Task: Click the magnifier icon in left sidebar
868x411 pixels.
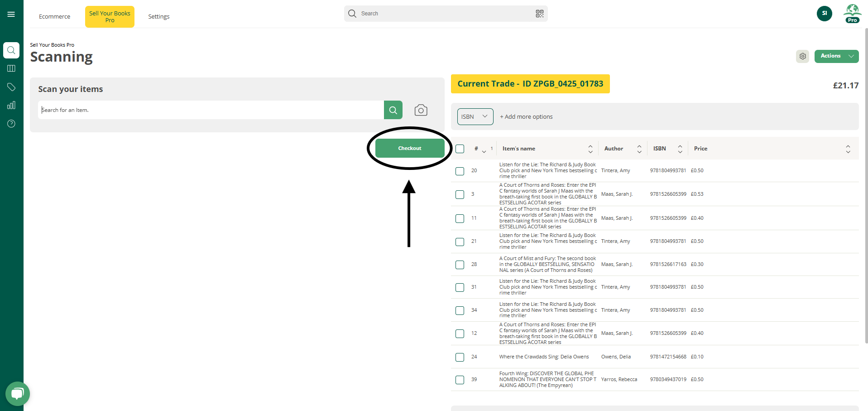Action: (x=11, y=50)
